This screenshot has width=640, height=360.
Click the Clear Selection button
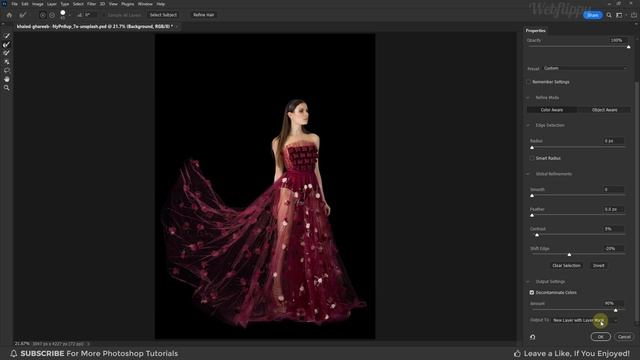(x=566, y=266)
